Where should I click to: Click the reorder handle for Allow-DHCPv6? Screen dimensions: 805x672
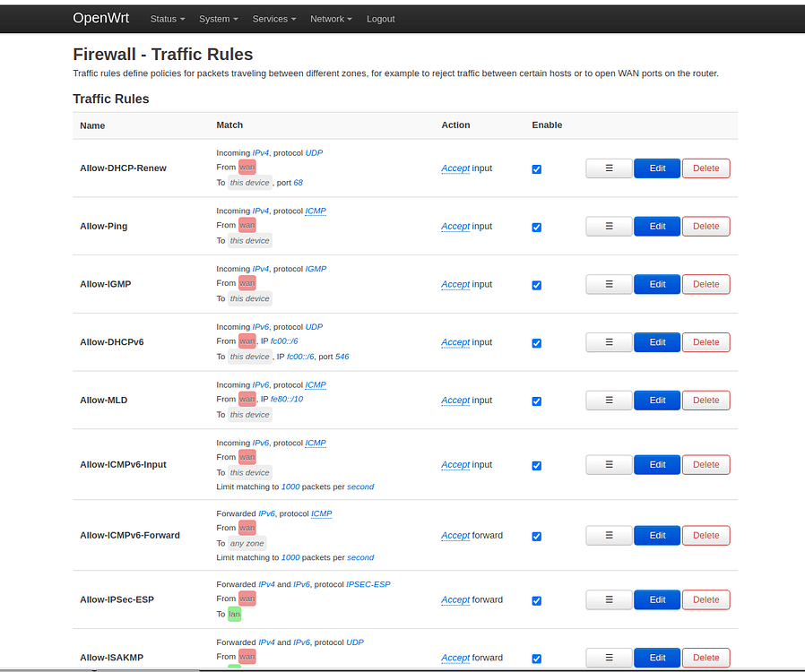coord(609,342)
